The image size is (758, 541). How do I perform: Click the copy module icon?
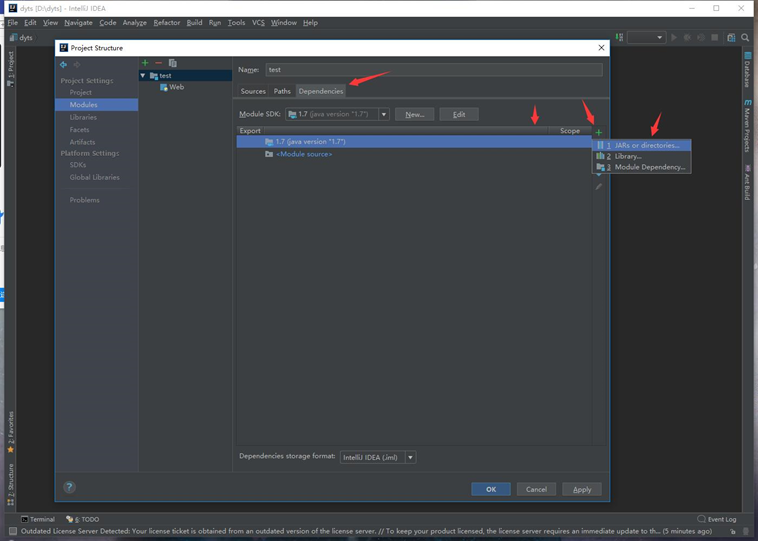[x=173, y=63]
